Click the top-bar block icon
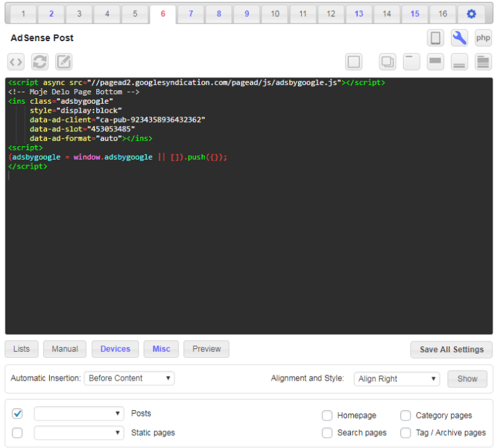This screenshot has height=448, width=496. pyautogui.click(x=435, y=62)
